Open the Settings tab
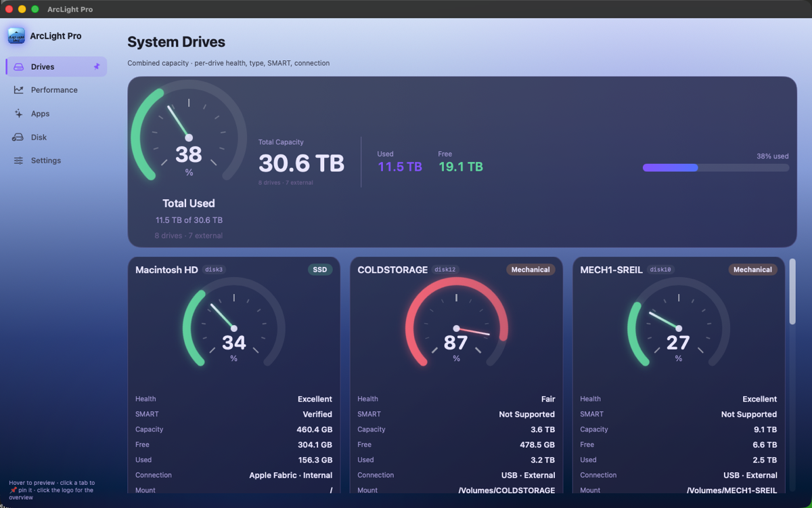Image resolution: width=812 pixels, height=508 pixels. pyautogui.click(x=56, y=161)
